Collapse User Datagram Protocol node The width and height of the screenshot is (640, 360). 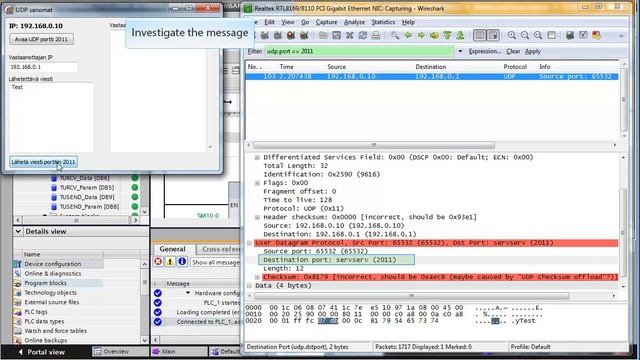coord(249,243)
